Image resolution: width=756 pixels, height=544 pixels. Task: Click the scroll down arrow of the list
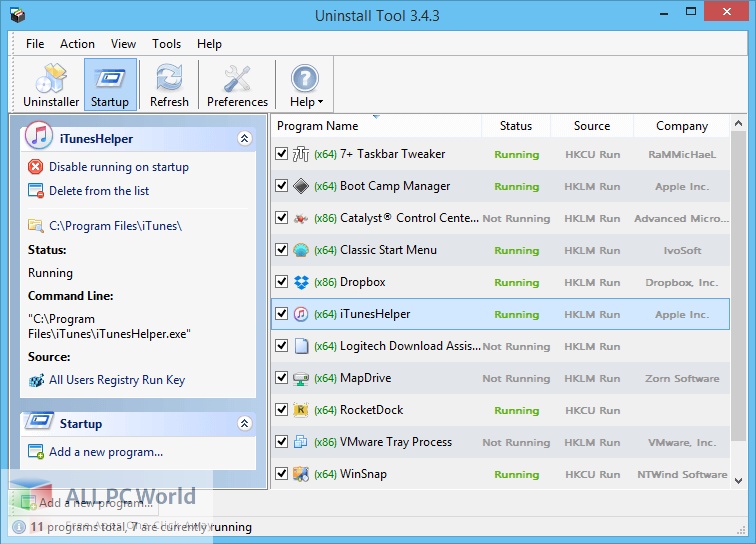(x=738, y=480)
